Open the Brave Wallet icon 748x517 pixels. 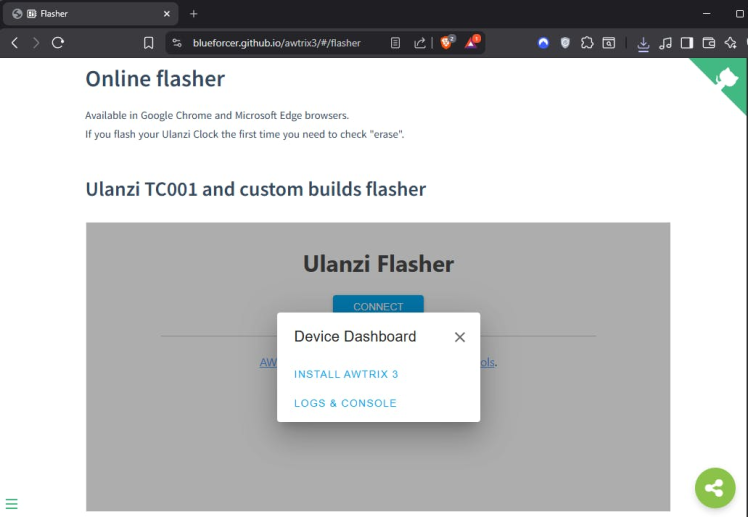pyautogui.click(x=709, y=43)
